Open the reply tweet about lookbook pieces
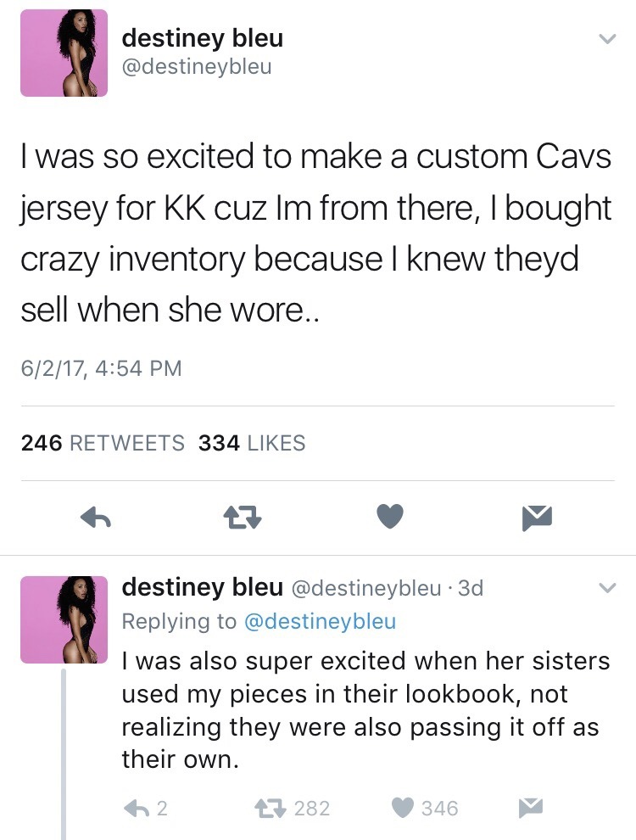The image size is (636, 840). tap(365, 709)
